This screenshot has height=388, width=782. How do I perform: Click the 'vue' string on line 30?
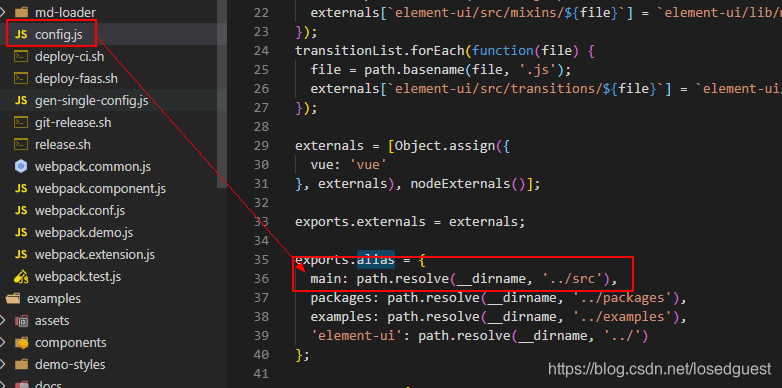pos(368,165)
